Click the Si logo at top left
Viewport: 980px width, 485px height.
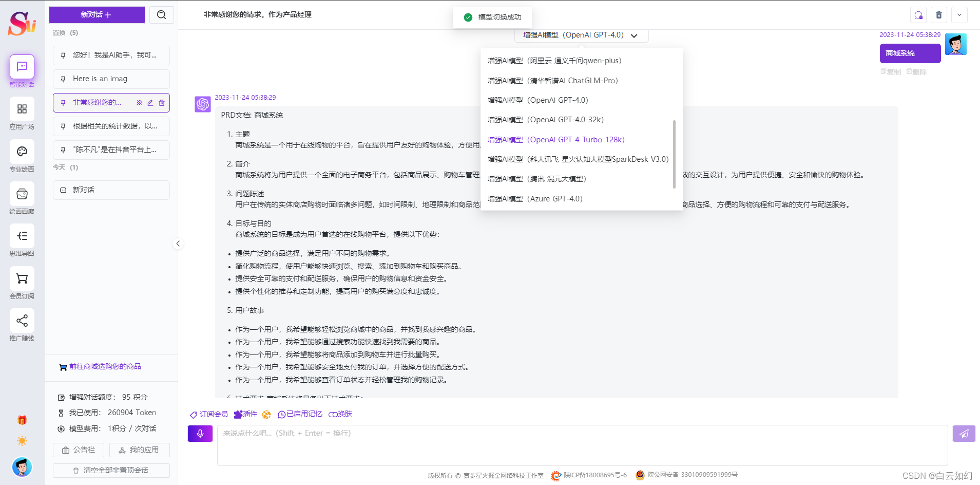(x=22, y=23)
